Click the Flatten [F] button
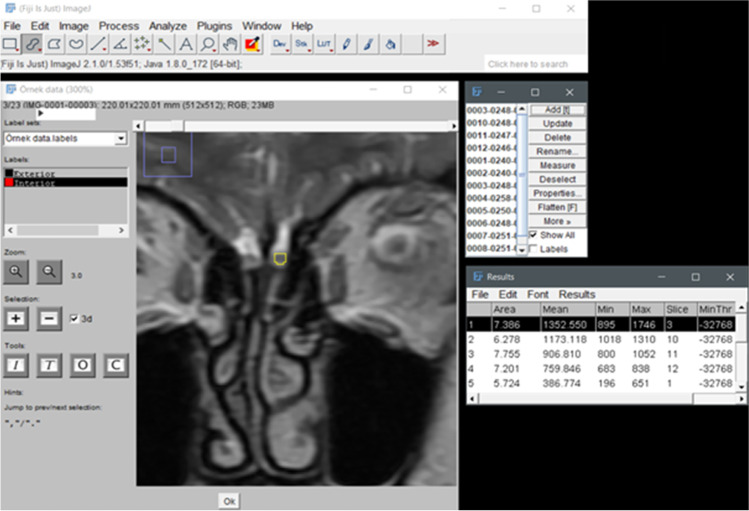Viewport: 749px width, 511px height. coord(557,207)
